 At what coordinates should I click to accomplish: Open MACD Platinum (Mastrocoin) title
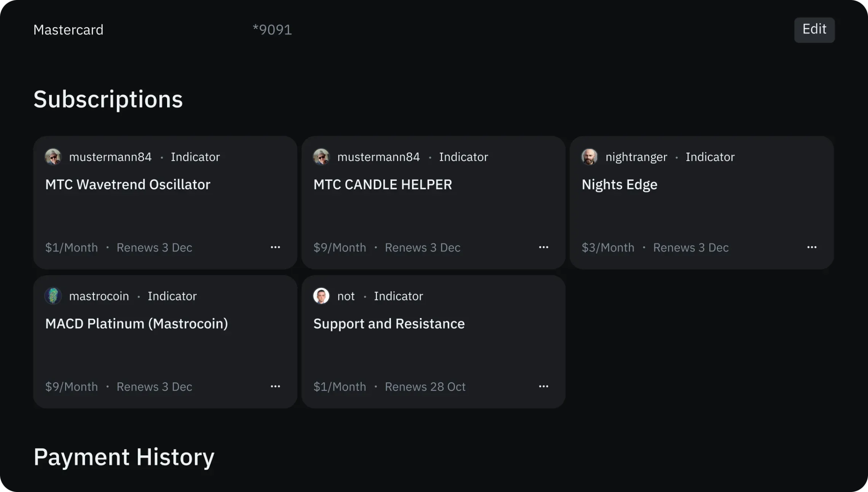(x=136, y=324)
